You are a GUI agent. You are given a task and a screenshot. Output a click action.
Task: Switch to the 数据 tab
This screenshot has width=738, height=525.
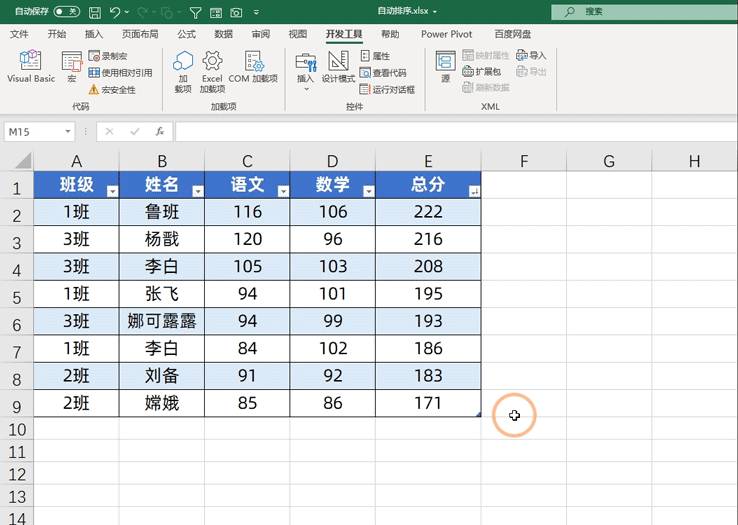(224, 34)
